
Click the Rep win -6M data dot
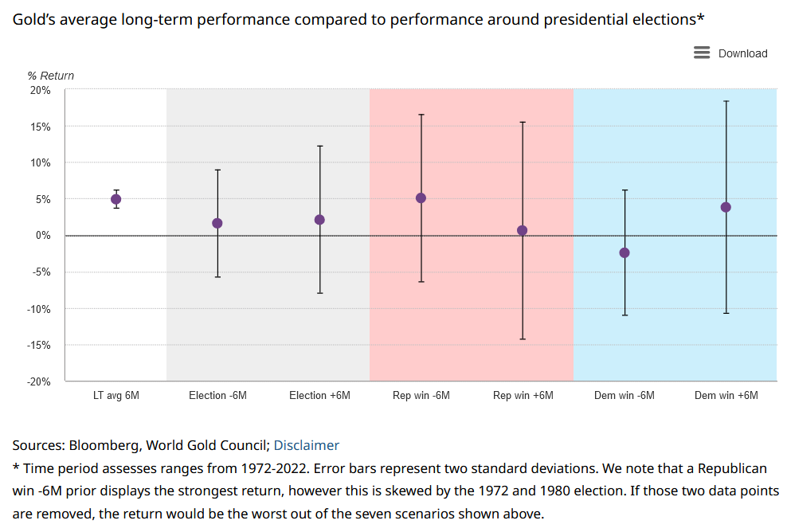(x=421, y=198)
